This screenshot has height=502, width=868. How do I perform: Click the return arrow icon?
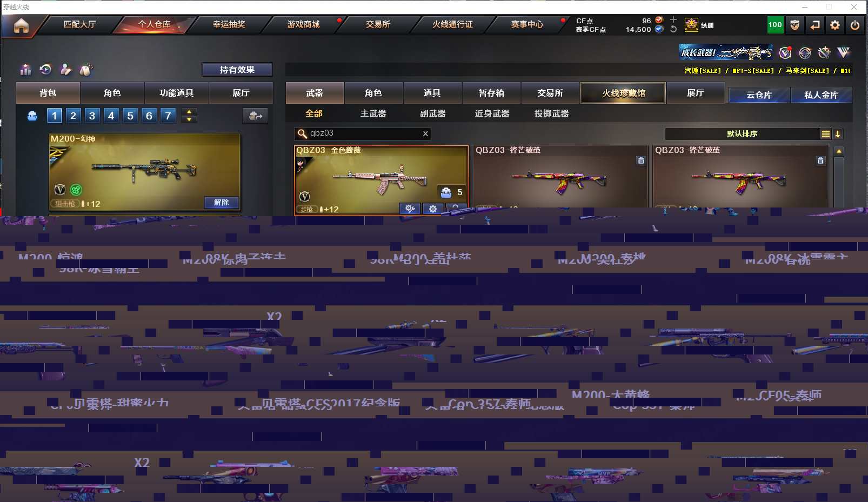pos(815,25)
